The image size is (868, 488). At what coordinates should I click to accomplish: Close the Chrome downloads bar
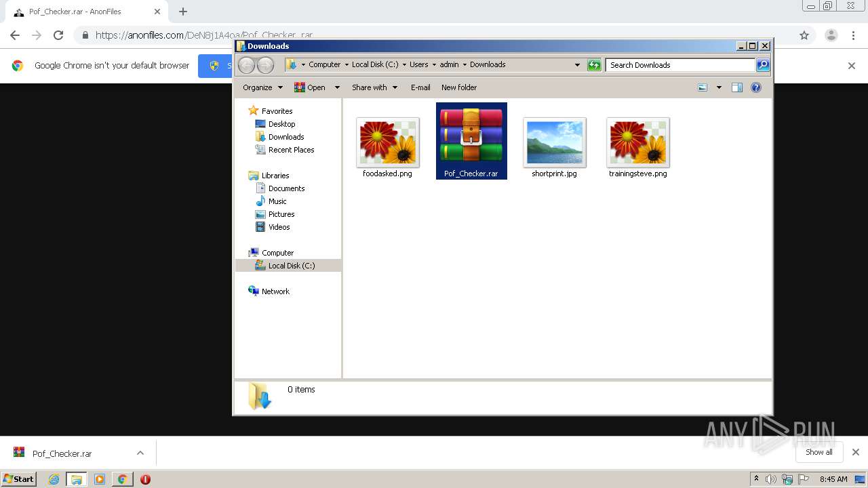(x=856, y=452)
